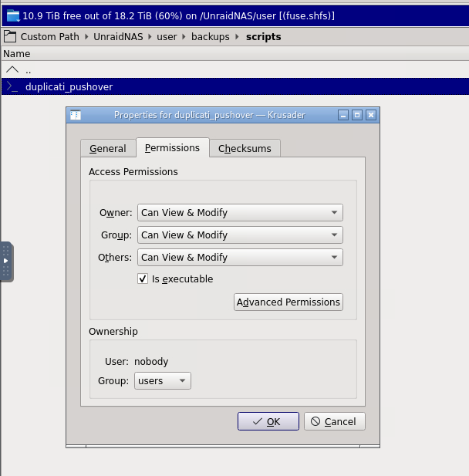Toggle the Is executable checkbox
Image resolution: width=469 pixels, height=476 pixels.
click(143, 279)
